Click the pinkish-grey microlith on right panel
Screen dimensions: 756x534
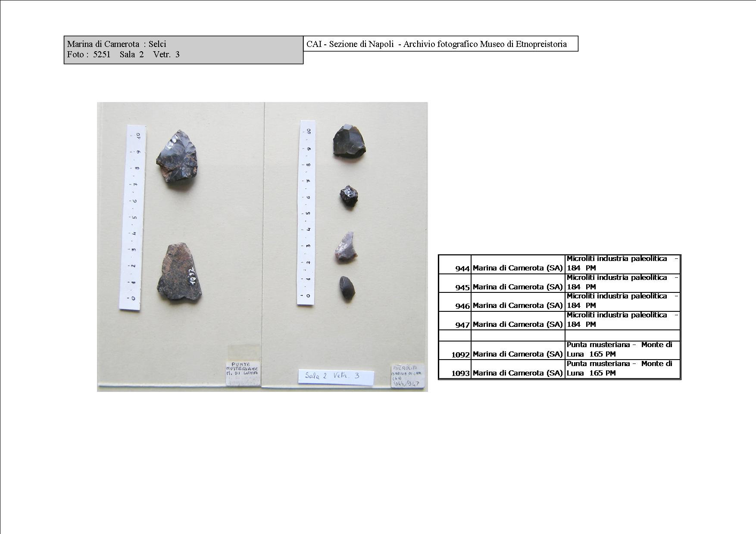coord(346,247)
